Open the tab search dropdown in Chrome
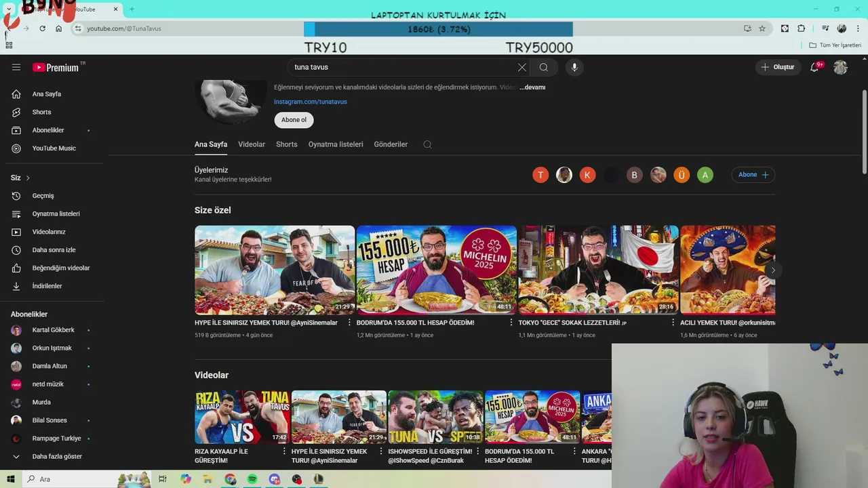The image size is (868, 488). coord(9,9)
